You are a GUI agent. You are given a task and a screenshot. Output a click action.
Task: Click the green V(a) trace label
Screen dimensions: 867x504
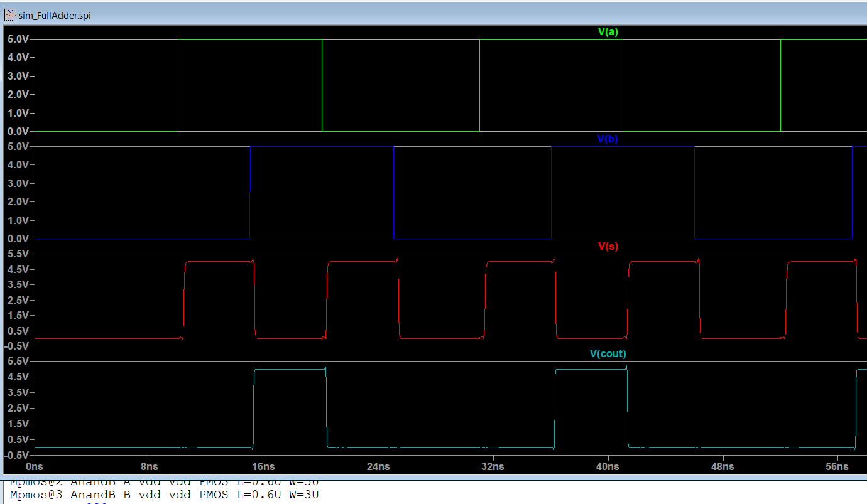608,31
